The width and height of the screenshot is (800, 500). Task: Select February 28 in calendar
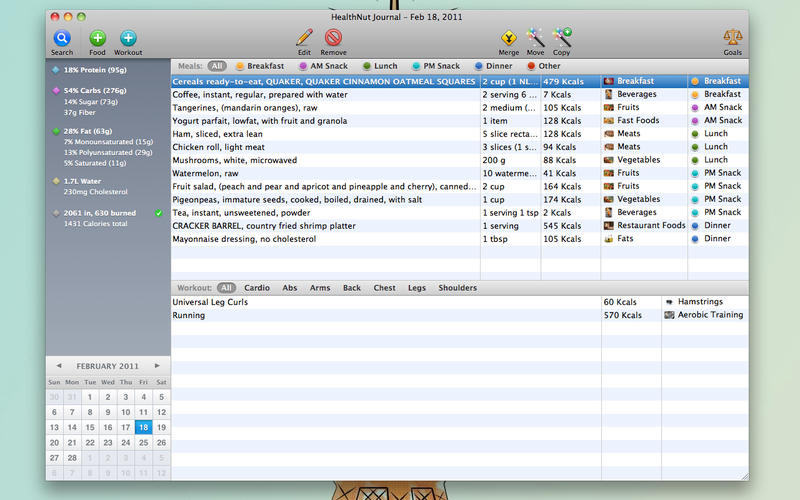click(x=72, y=458)
